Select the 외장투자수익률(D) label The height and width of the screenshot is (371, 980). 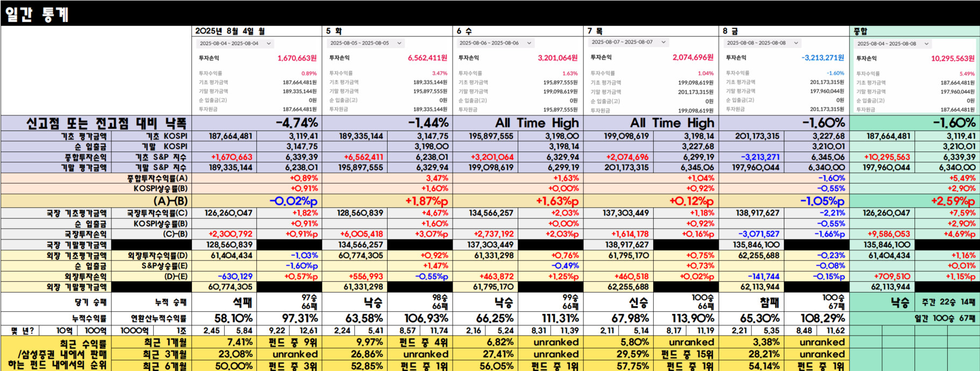(157, 256)
